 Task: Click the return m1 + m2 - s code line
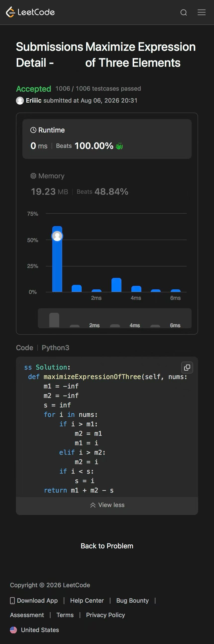click(x=79, y=490)
